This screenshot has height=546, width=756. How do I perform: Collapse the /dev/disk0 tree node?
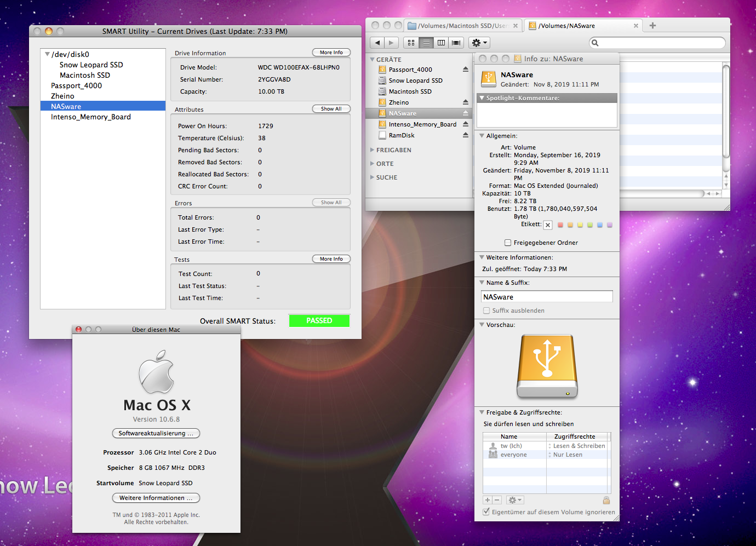47,54
